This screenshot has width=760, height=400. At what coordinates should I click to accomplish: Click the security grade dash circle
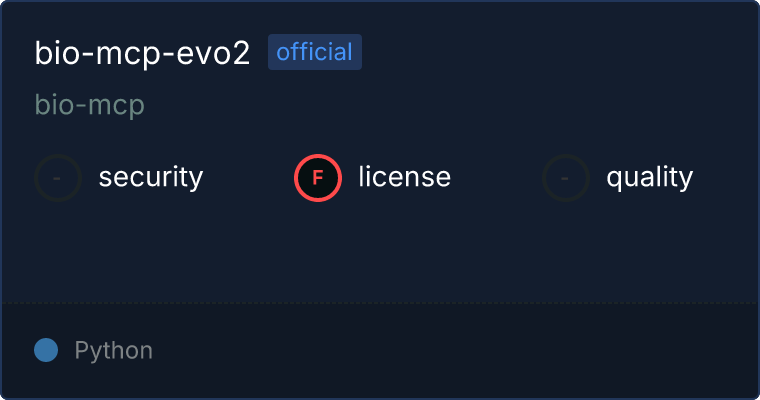coord(58,178)
